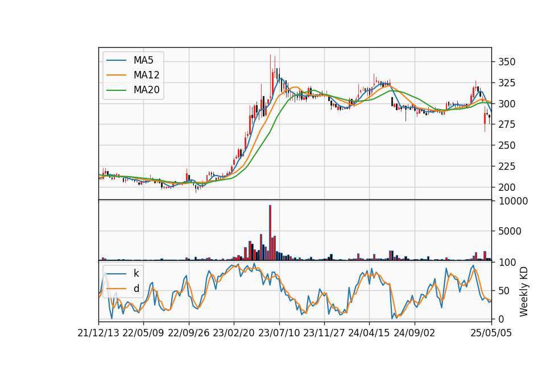Click the Weekly KD axis title
The width and height of the screenshot is (546, 392).
[x=524, y=291]
